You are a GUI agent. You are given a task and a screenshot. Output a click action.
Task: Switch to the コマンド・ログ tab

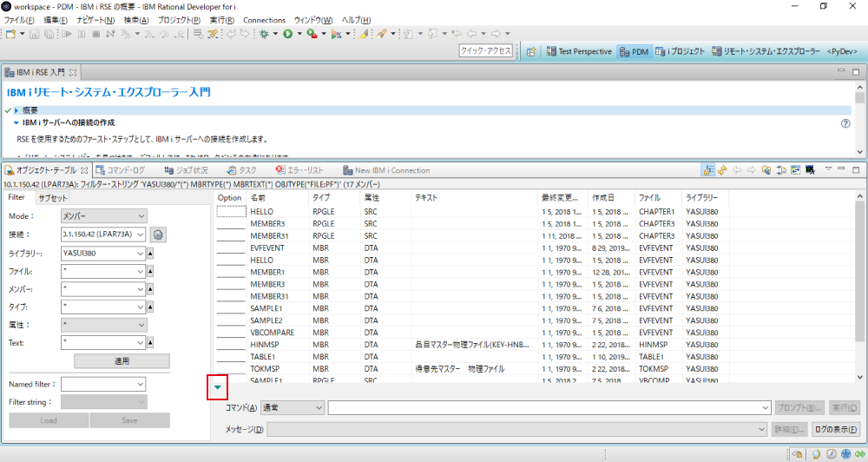pos(120,170)
